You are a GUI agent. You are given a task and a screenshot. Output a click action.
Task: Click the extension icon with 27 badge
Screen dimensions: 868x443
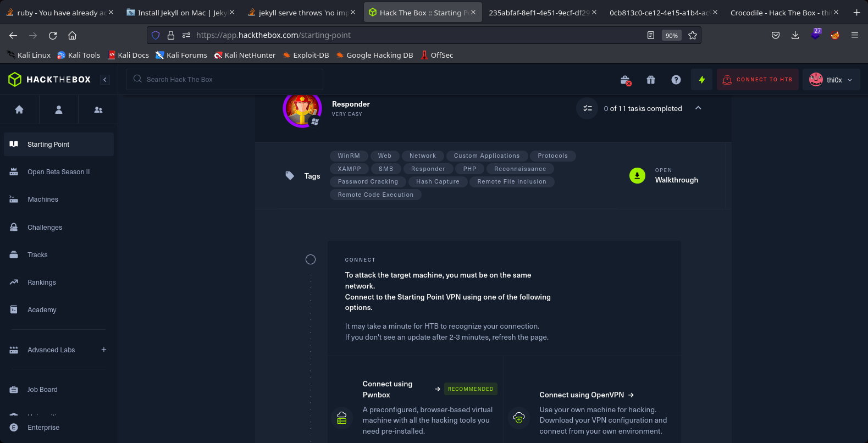click(x=816, y=35)
